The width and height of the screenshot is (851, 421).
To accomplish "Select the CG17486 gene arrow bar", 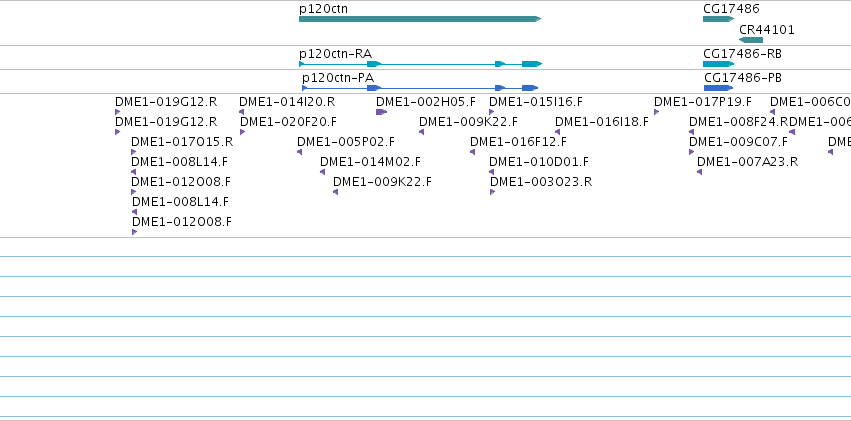I will (x=719, y=19).
